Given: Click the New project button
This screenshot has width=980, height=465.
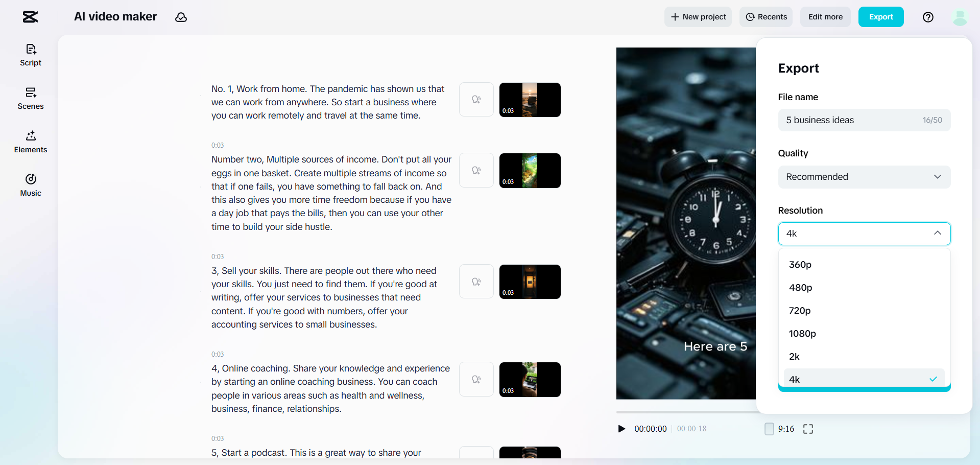Looking at the screenshot, I should pos(698,17).
